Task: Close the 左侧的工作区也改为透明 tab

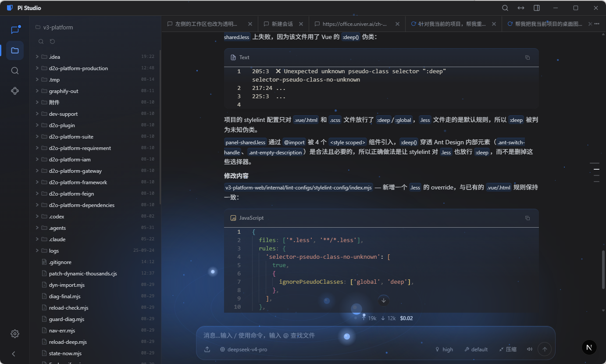Action: pos(250,24)
